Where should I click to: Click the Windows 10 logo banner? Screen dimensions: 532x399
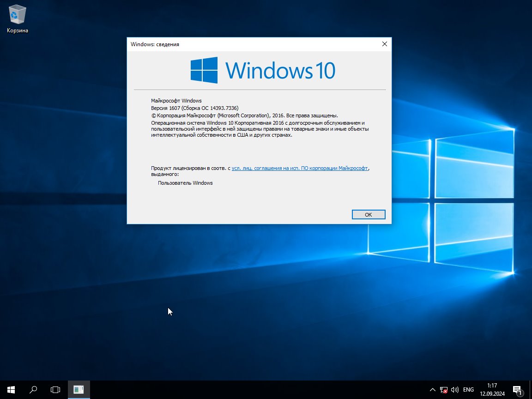(263, 70)
